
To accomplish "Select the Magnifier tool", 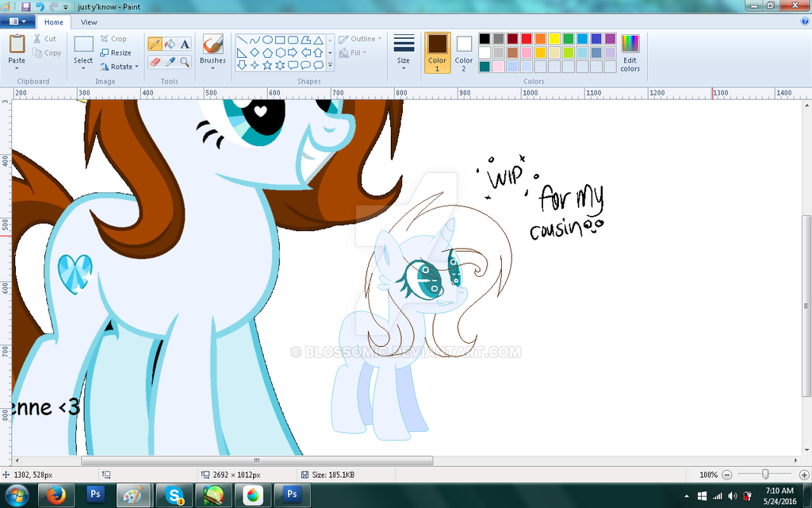I will (185, 62).
